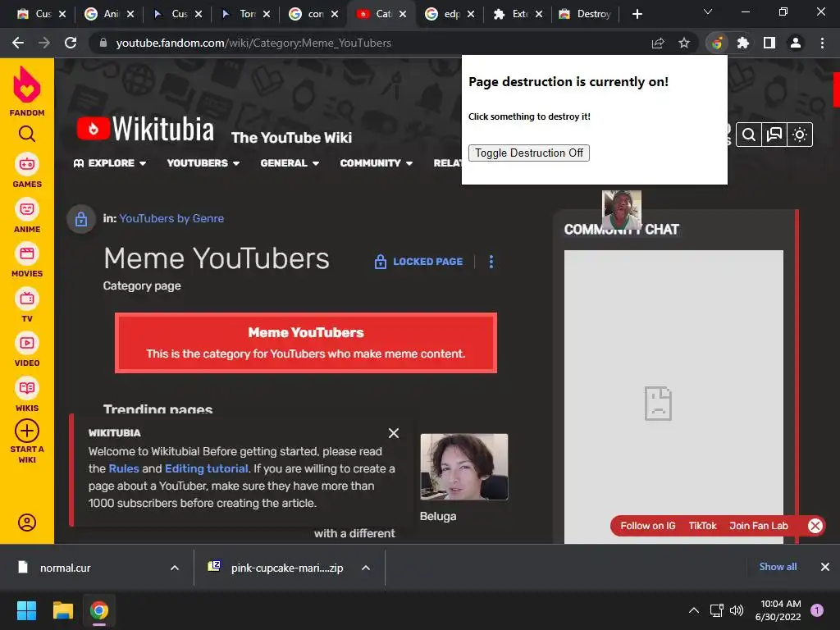Image resolution: width=840 pixels, height=630 pixels.
Task: Open the page more-options dots menu
Action: [491, 262]
